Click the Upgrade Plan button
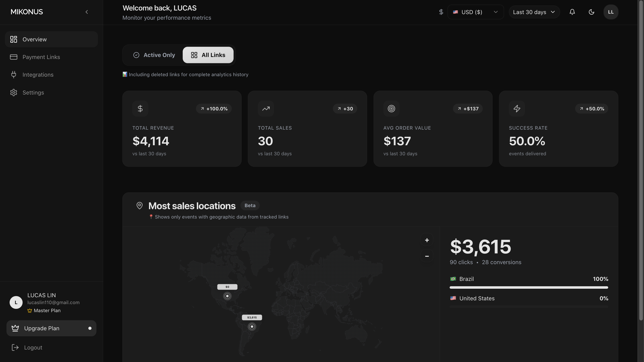Screen dimensions: 644x362 pos(51,328)
